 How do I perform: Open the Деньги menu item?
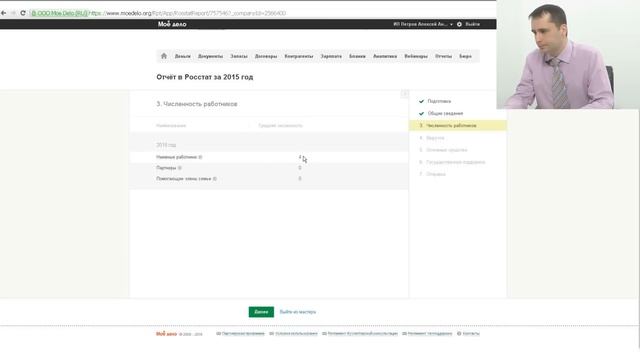pos(182,56)
